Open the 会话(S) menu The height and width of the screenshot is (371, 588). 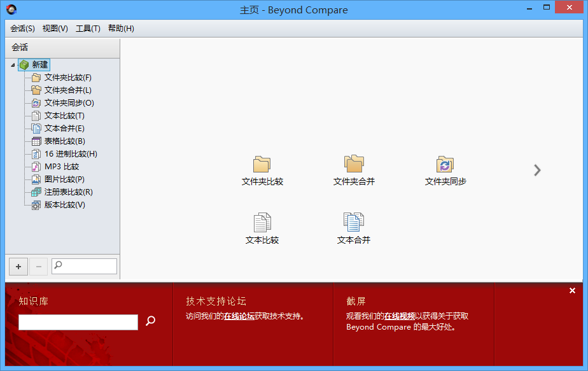pos(22,29)
